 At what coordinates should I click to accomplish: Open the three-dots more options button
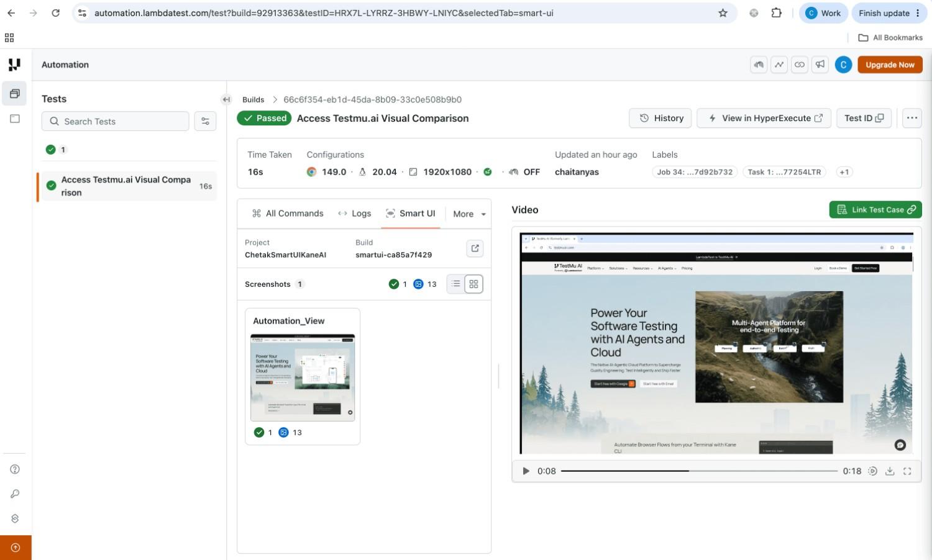point(911,118)
